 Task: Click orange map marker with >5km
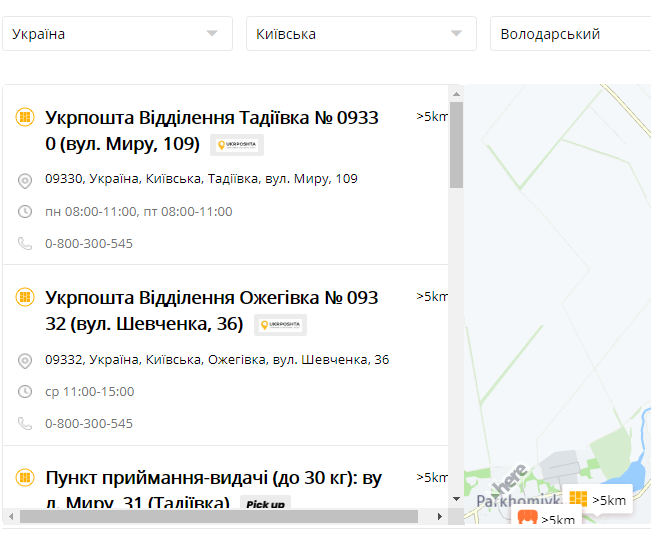(546, 516)
